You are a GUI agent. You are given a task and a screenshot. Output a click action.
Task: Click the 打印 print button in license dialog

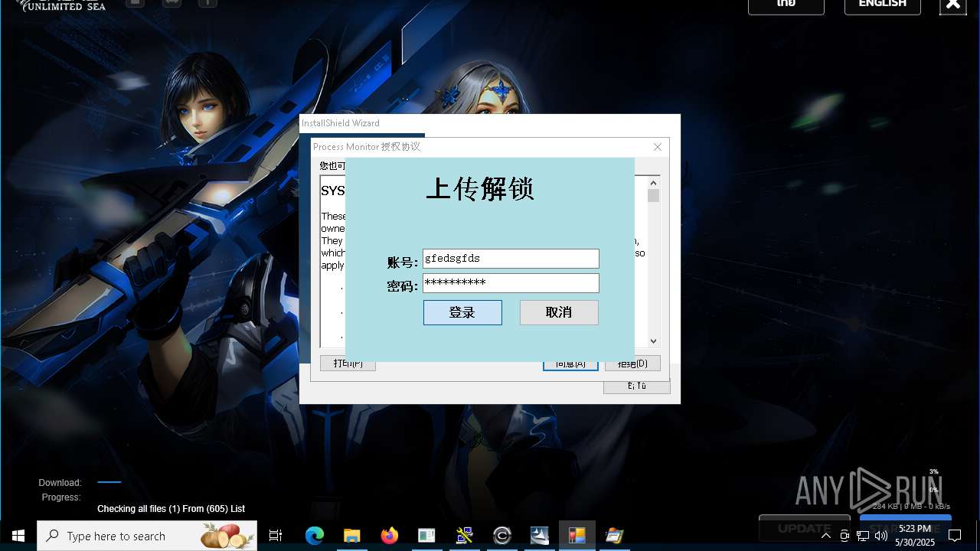[348, 364]
